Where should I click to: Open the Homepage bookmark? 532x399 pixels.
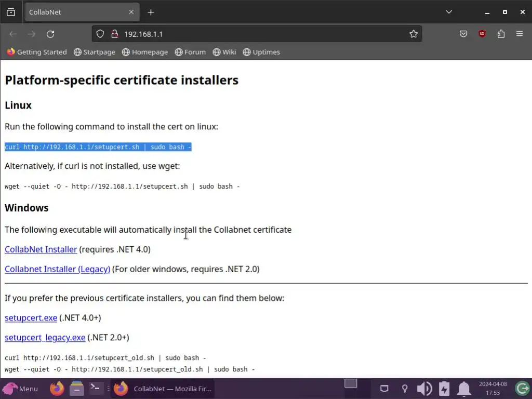[145, 52]
